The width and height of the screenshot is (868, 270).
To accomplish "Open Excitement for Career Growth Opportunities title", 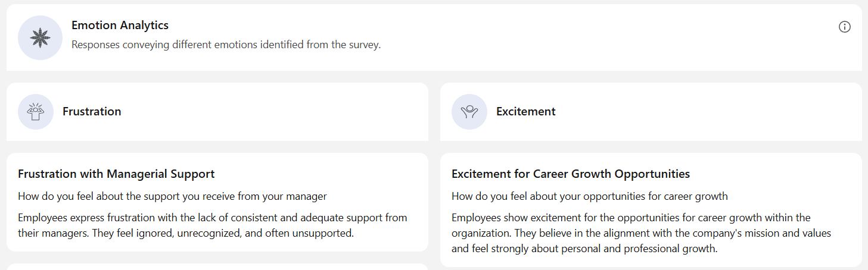I will pyautogui.click(x=571, y=174).
